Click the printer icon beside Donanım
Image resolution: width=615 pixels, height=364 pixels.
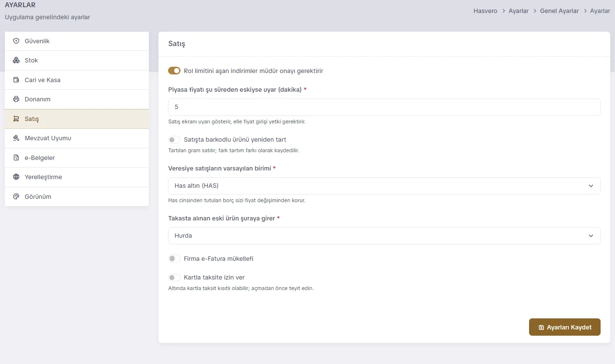tap(16, 99)
